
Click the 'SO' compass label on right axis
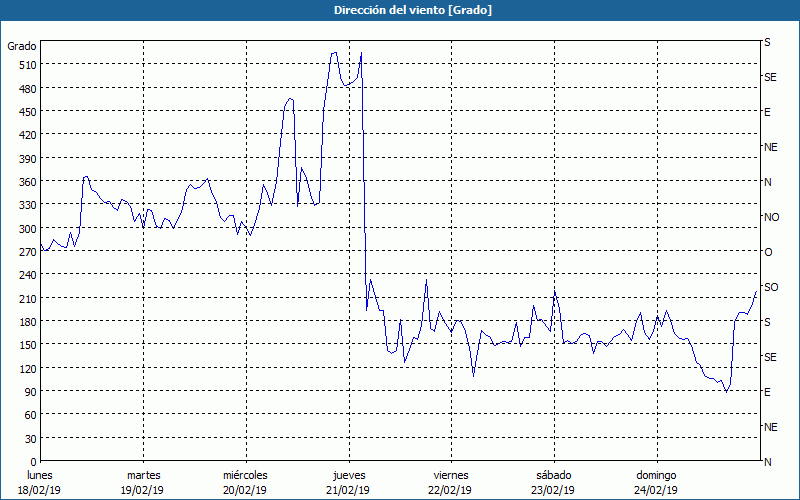tap(771, 287)
